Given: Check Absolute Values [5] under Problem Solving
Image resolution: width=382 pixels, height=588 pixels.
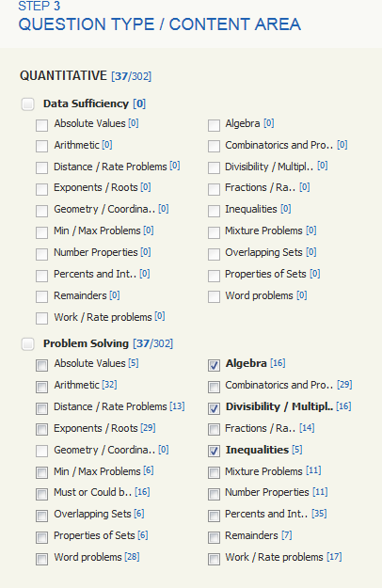Looking at the screenshot, I should (x=41, y=365).
